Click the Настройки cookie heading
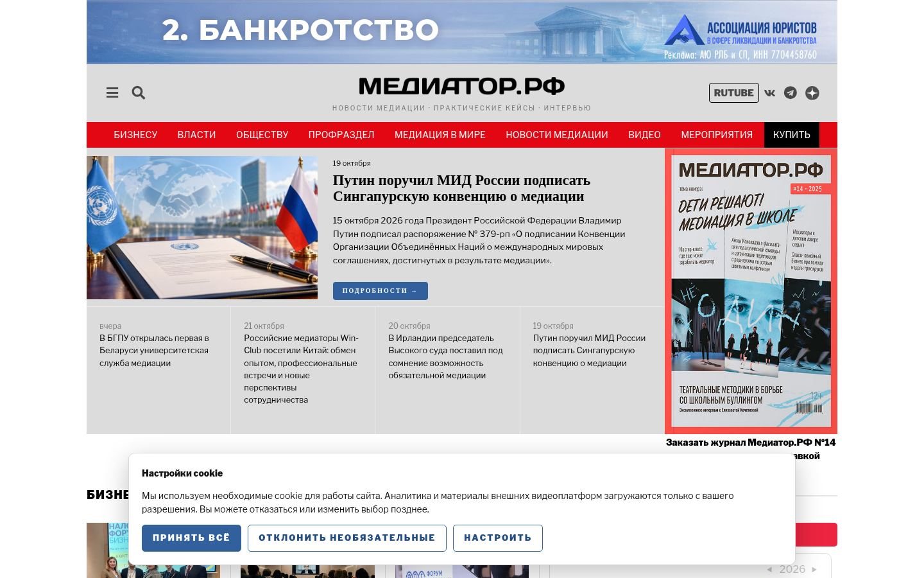The height and width of the screenshot is (578, 924). click(182, 473)
